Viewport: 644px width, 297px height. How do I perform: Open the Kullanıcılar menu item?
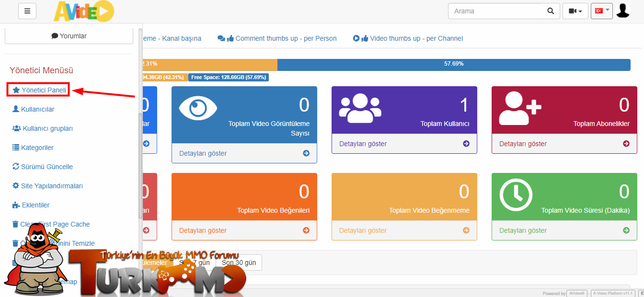(x=33, y=109)
